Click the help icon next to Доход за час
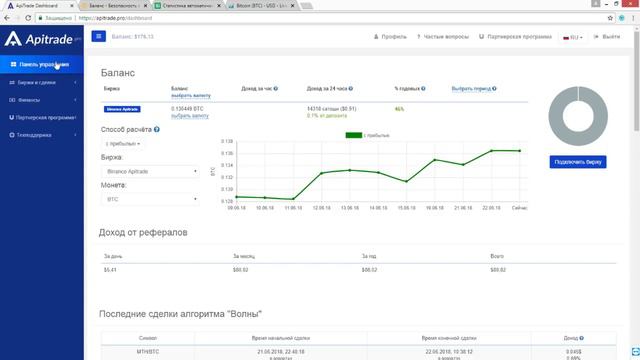This screenshot has height=360, width=640. [x=276, y=89]
